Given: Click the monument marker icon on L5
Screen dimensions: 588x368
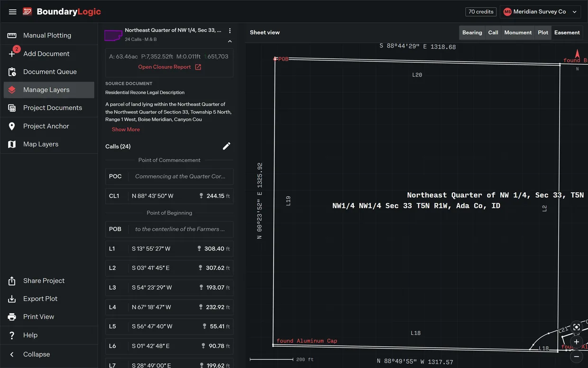Looking at the screenshot, I should 205,327.
